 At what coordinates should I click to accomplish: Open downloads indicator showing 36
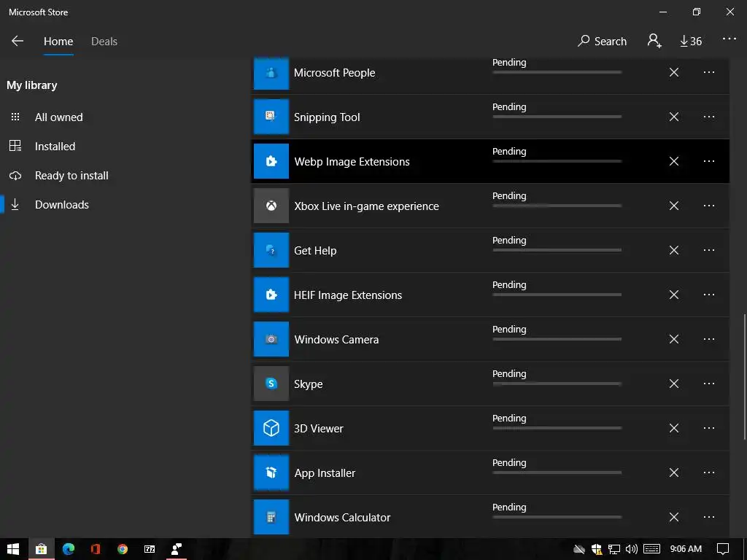tap(691, 42)
